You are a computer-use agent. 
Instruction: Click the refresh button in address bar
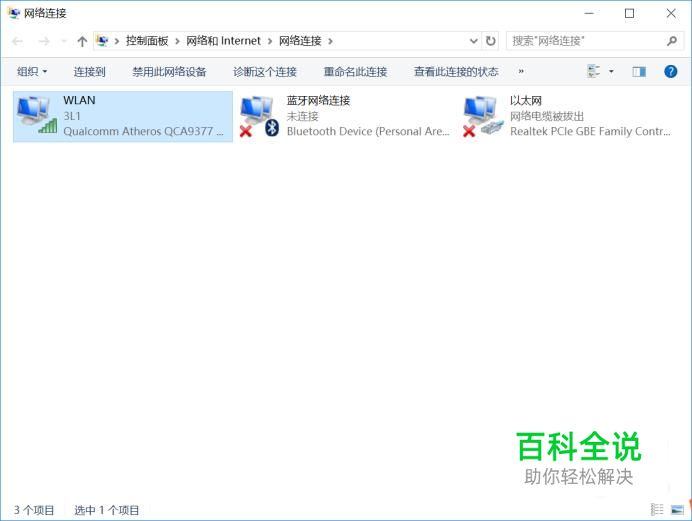point(490,41)
